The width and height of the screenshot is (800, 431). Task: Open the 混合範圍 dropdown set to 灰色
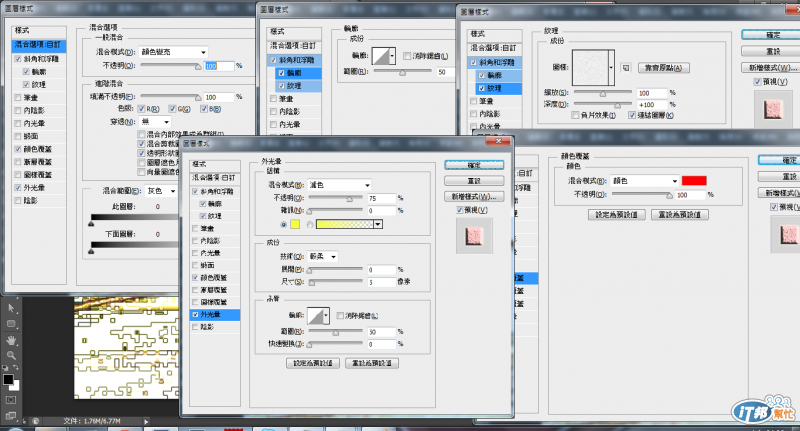tap(161, 191)
